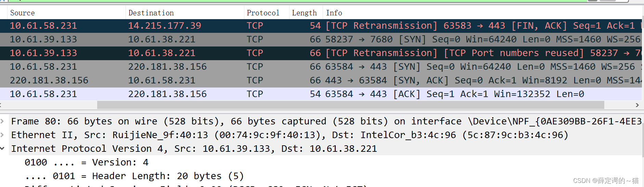Select the Version: 4 field
Screen dimensions: 644x187
point(86,162)
